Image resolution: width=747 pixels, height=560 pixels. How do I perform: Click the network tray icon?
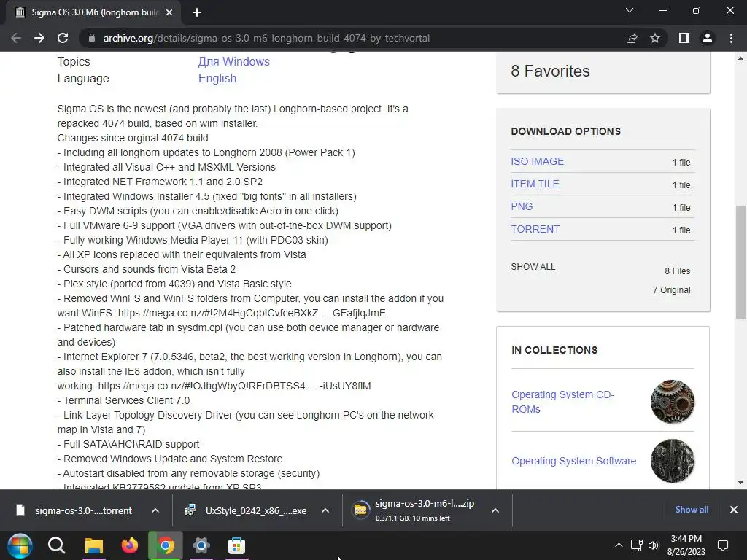click(x=636, y=545)
